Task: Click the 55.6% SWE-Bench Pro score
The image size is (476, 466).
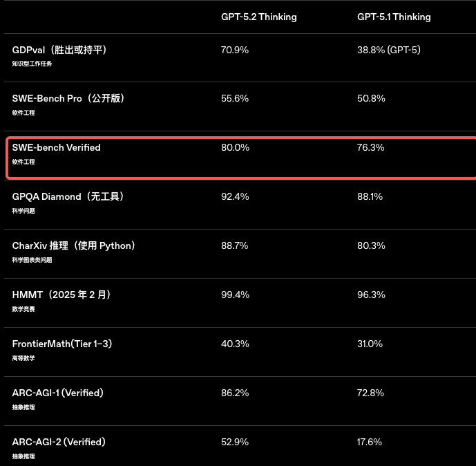Action: (235, 99)
